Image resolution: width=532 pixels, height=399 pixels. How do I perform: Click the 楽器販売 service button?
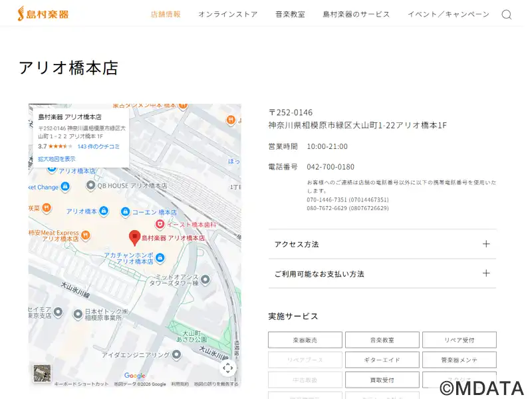pos(305,340)
